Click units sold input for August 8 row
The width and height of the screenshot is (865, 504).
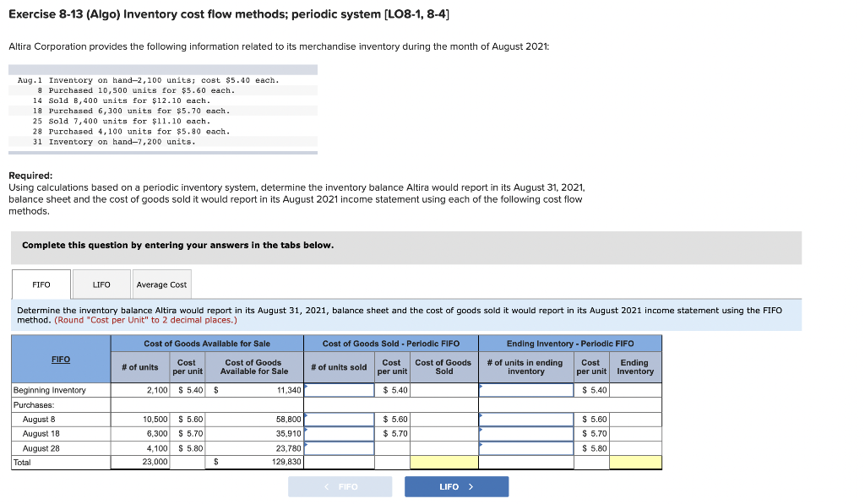(x=340, y=418)
